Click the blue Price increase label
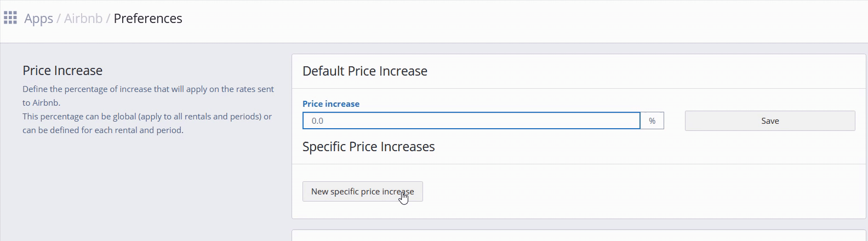The height and width of the screenshot is (241, 868). point(331,104)
